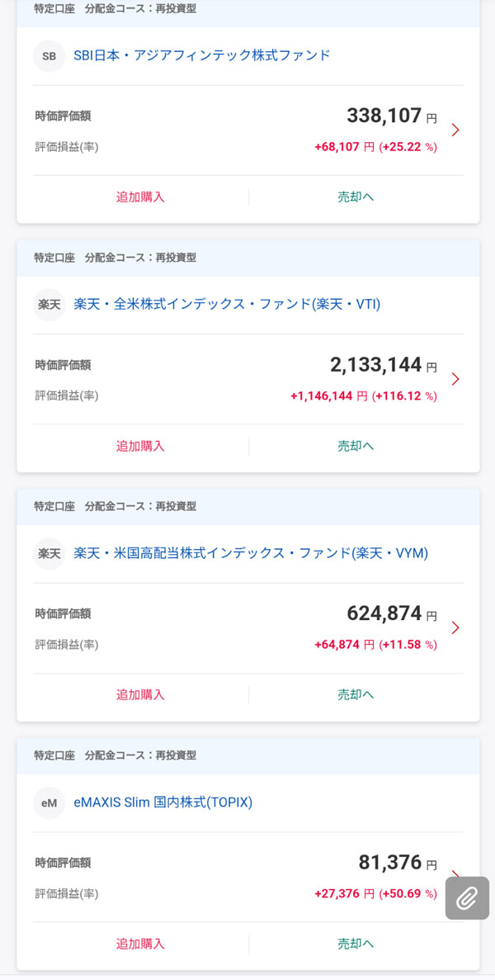The image size is (495, 980).
Task: Tap 売却へ under the 楽天・VYM fund
Action: tap(356, 694)
